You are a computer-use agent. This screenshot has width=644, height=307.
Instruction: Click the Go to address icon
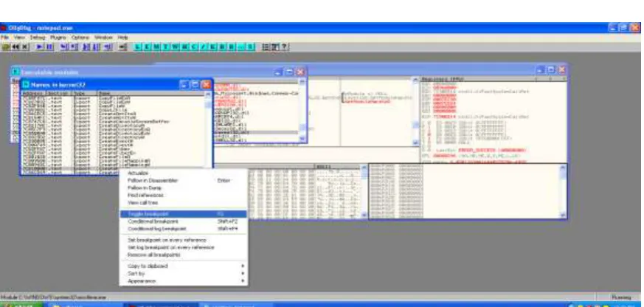tap(124, 46)
